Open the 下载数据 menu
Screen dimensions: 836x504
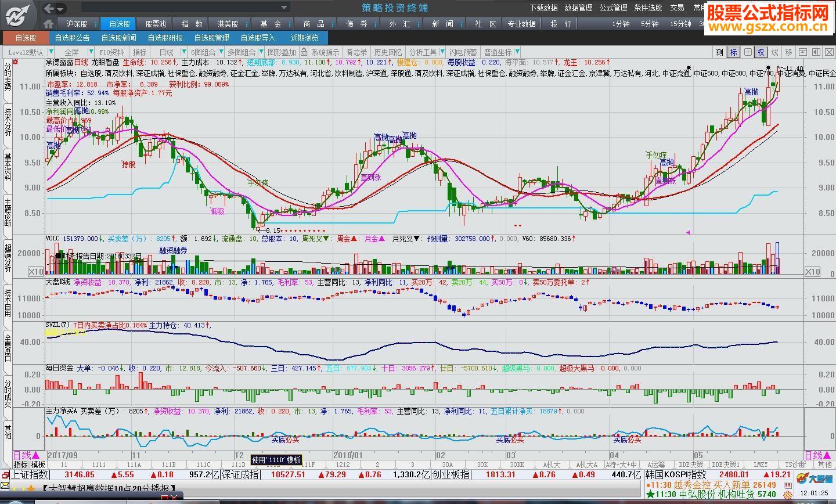(543, 8)
